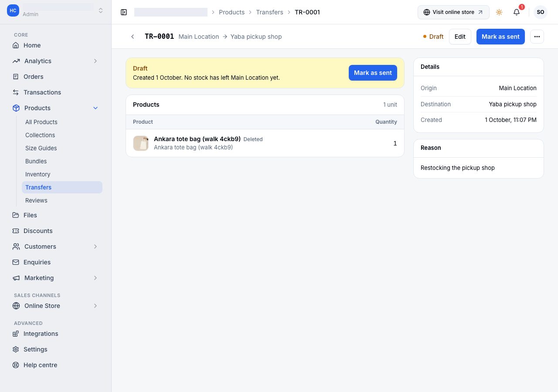Click the Edit button

[x=460, y=37]
